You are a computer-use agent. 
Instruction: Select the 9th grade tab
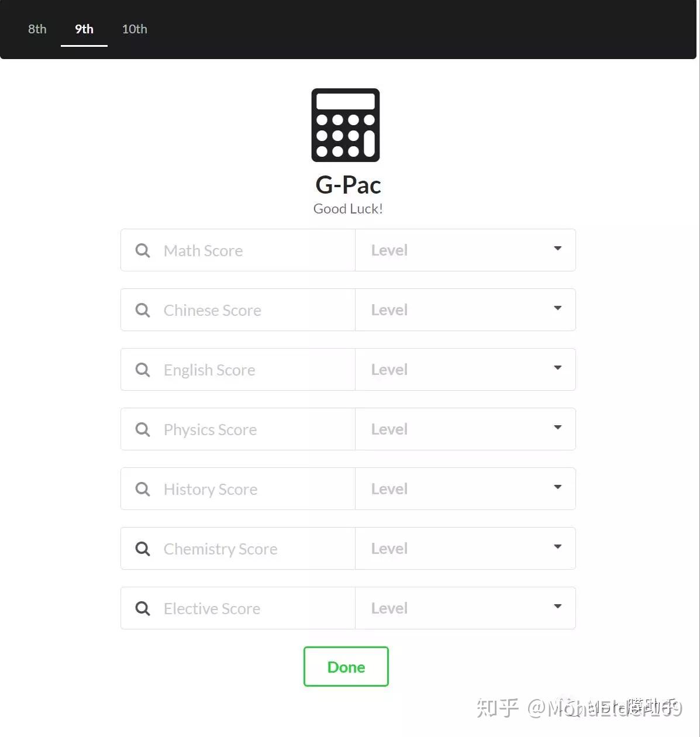click(x=84, y=29)
